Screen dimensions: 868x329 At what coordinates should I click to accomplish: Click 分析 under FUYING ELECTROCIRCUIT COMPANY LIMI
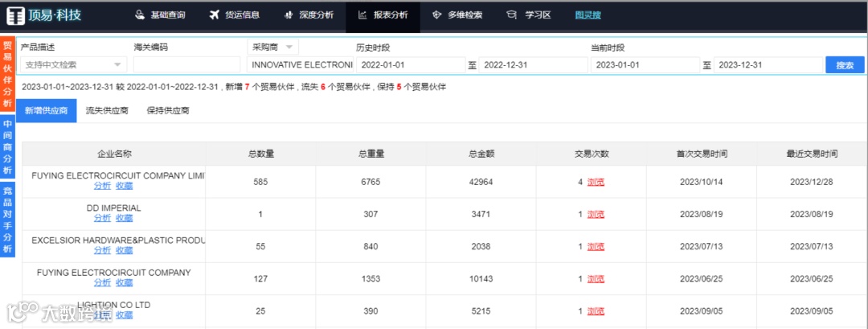pos(102,186)
